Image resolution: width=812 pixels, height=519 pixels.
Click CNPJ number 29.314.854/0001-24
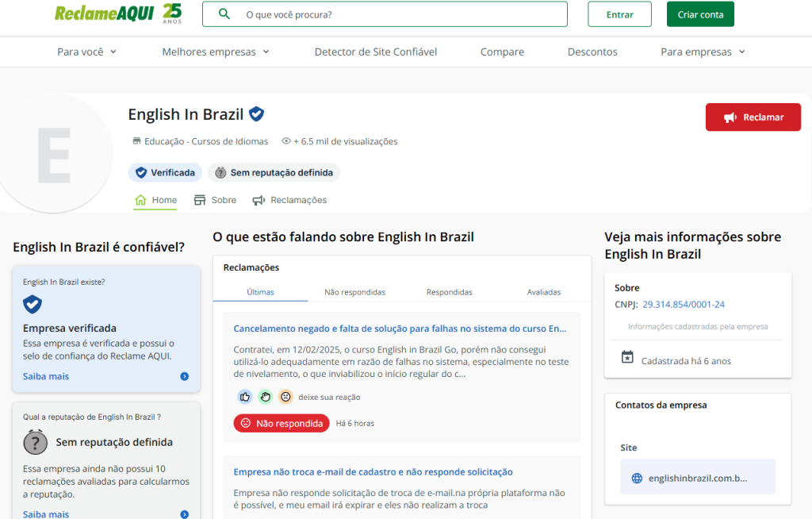click(683, 305)
